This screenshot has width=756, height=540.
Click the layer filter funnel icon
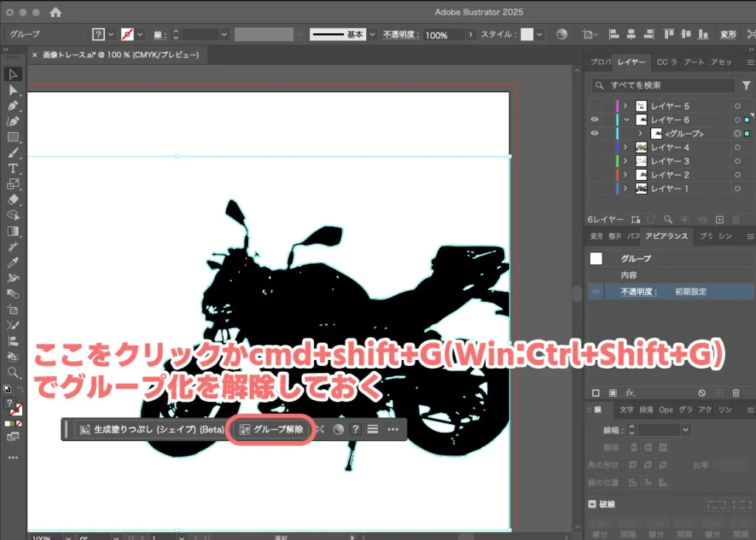click(746, 86)
